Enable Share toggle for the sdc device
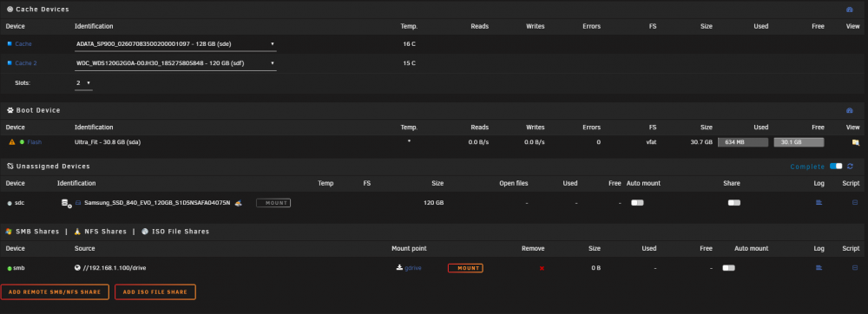Image resolution: width=868 pixels, height=314 pixels. click(734, 203)
